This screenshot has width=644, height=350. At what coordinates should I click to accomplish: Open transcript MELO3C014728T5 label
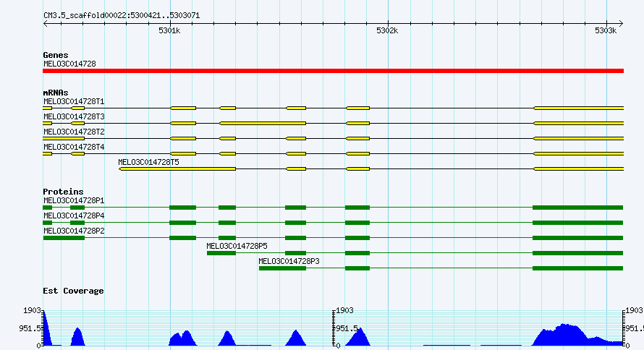coord(148,163)
